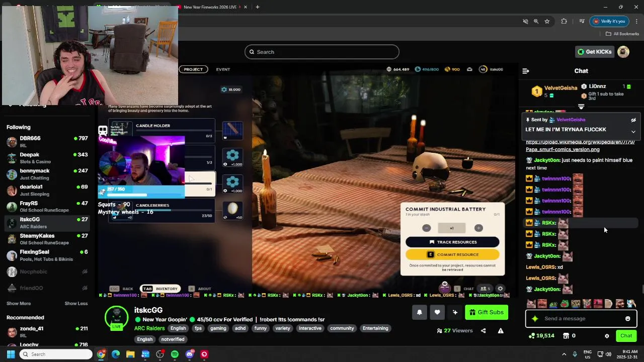Toggle stream notifications bell icon
The width and height of the screenshot is (644, 362).
tap(420, 312)
